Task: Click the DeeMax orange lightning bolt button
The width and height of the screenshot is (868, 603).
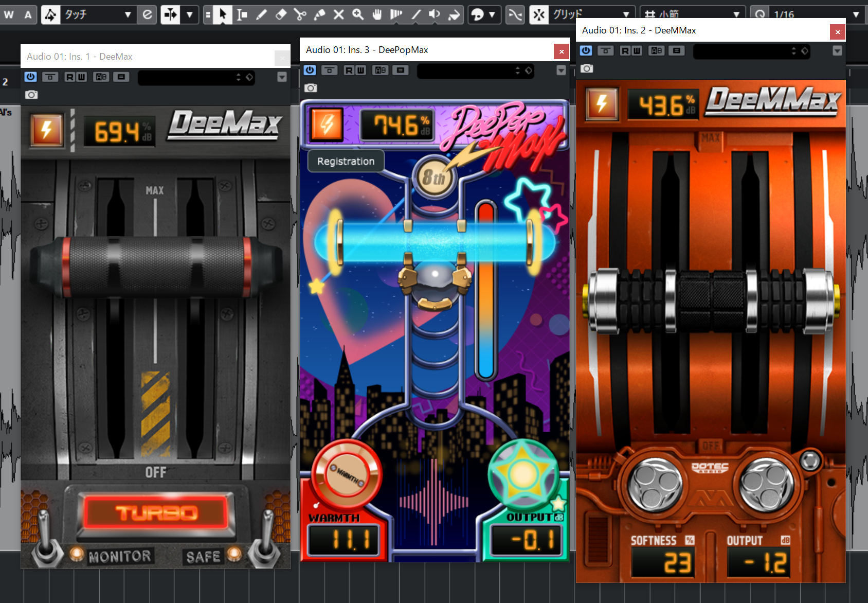Action: click(47, 130)
